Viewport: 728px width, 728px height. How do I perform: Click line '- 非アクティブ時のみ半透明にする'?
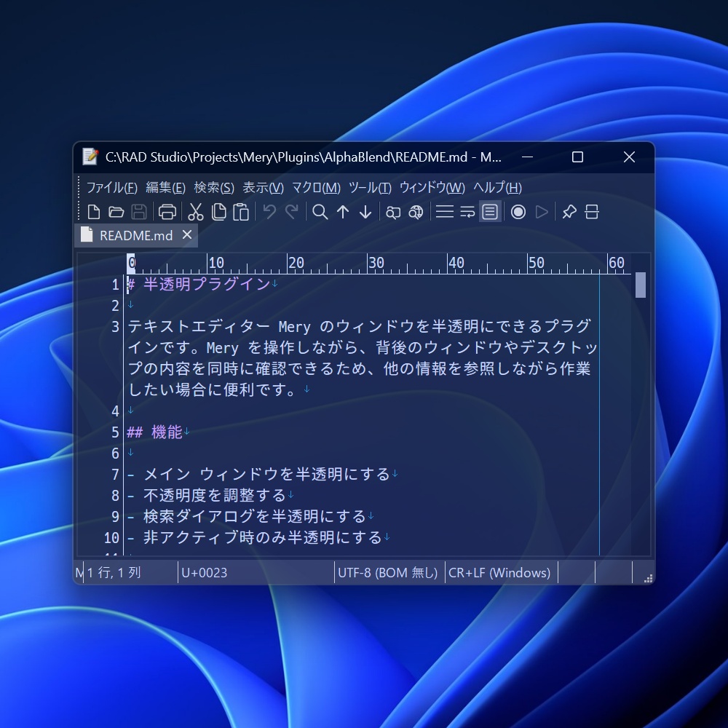tap(255, 538)
